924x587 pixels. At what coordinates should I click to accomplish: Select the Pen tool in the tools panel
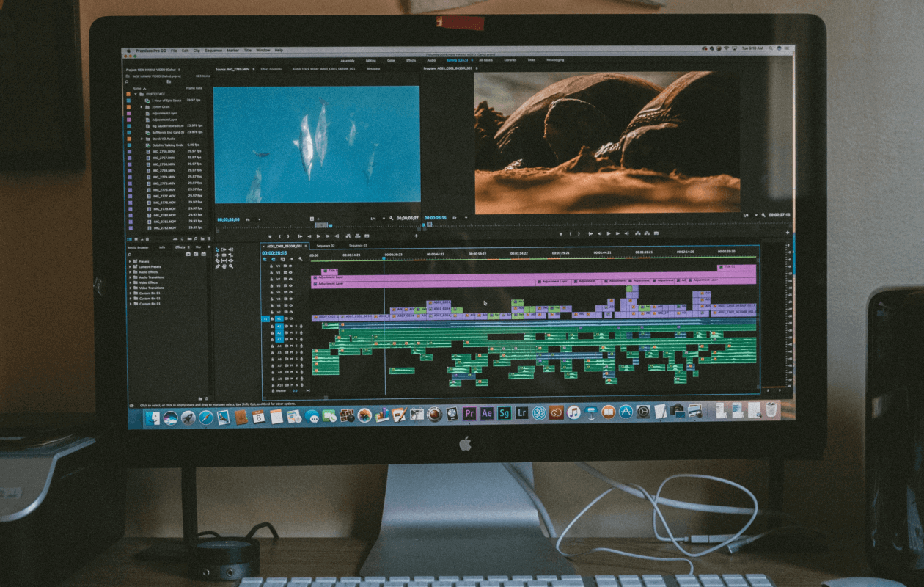pos(217,266)
